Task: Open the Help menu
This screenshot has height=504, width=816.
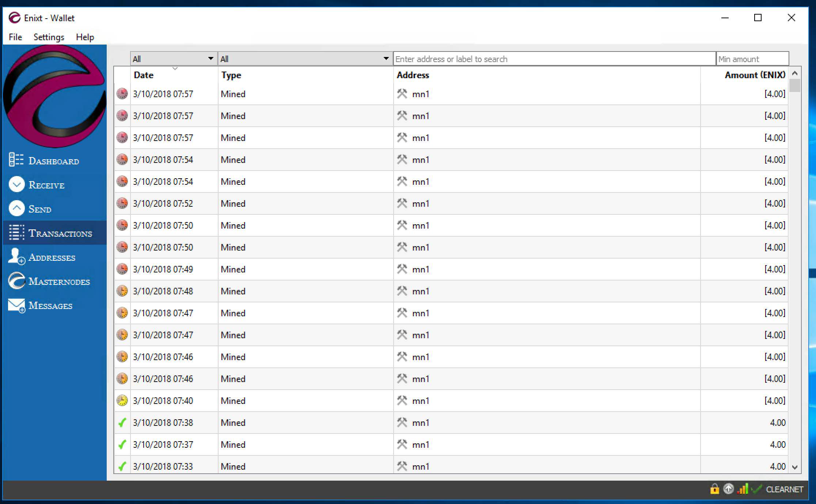Action: (85, 37)
